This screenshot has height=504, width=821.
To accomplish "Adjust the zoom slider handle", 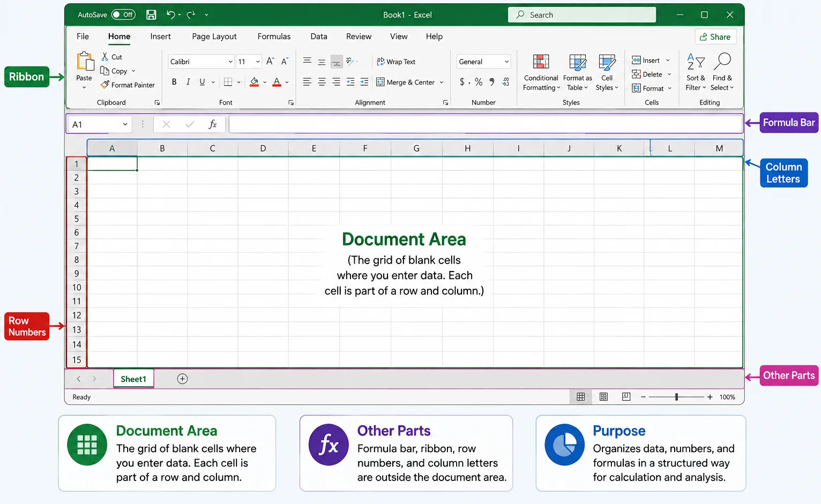I will pos(677,397).
